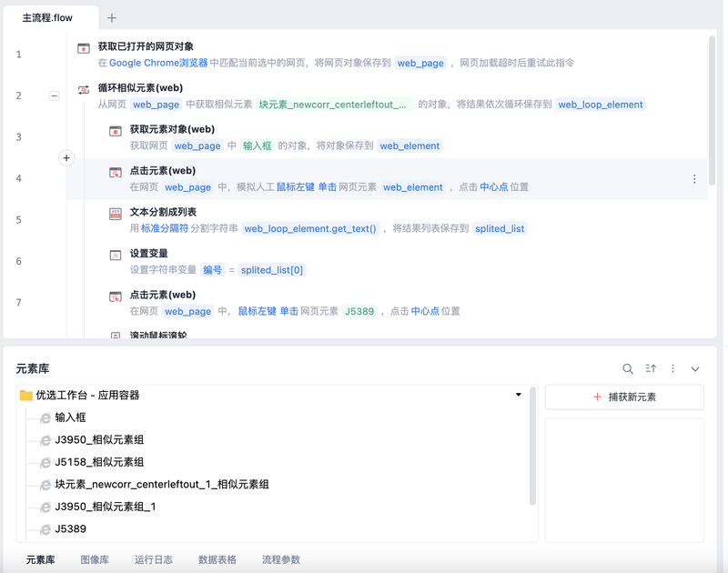728x573 pixels.
Task: Switch to the 运行日志 tab
Action: click(x=153, y=559)
